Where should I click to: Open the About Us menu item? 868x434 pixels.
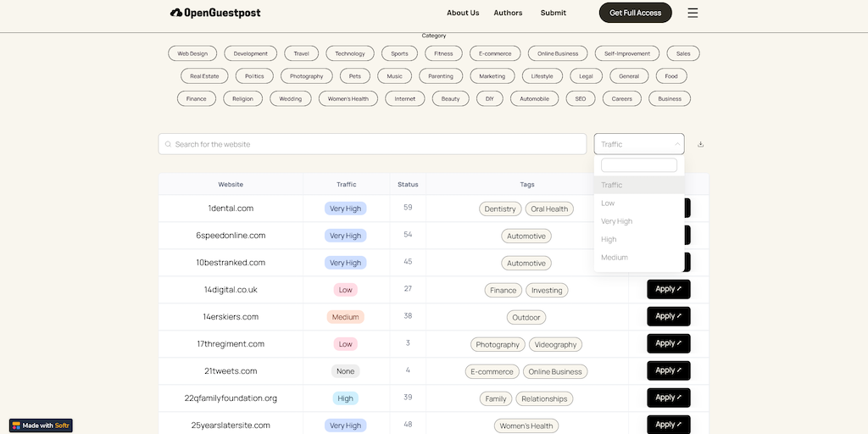coord(463,13)
